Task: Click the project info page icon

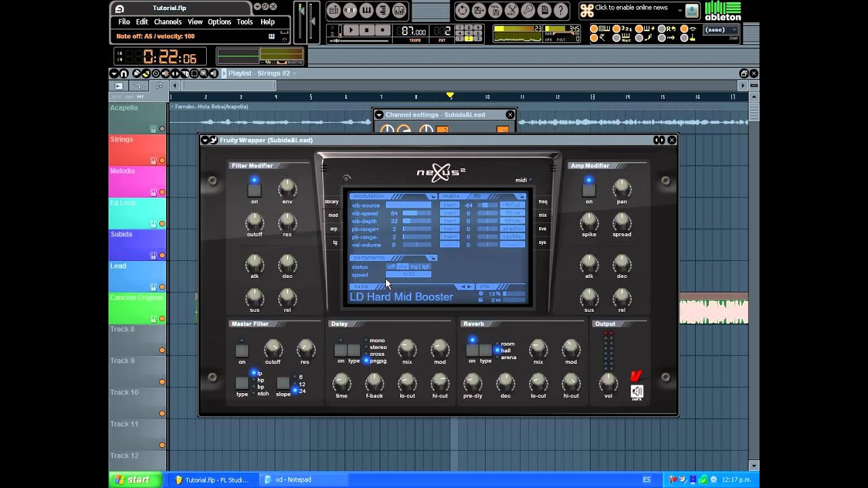Action: 545,10
